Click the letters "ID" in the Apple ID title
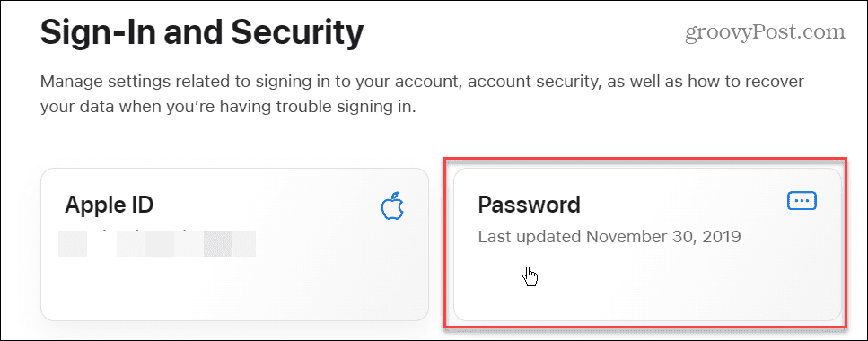 142,205
